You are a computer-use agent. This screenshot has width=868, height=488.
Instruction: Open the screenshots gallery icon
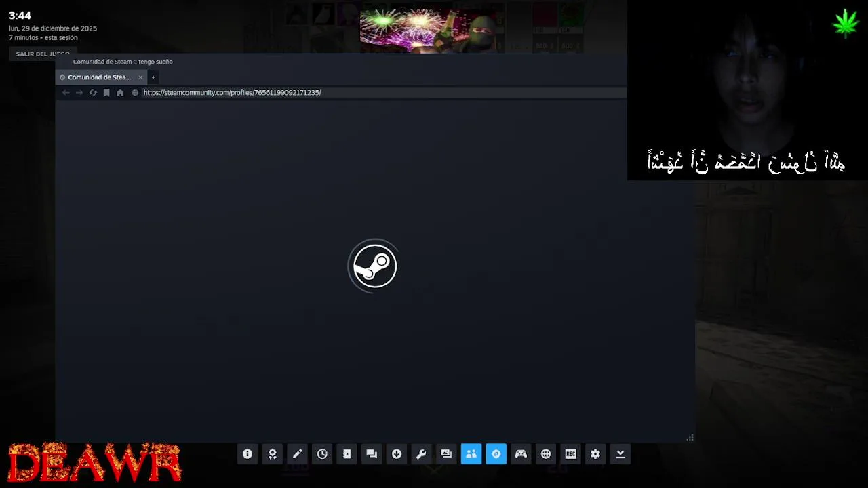446,454
